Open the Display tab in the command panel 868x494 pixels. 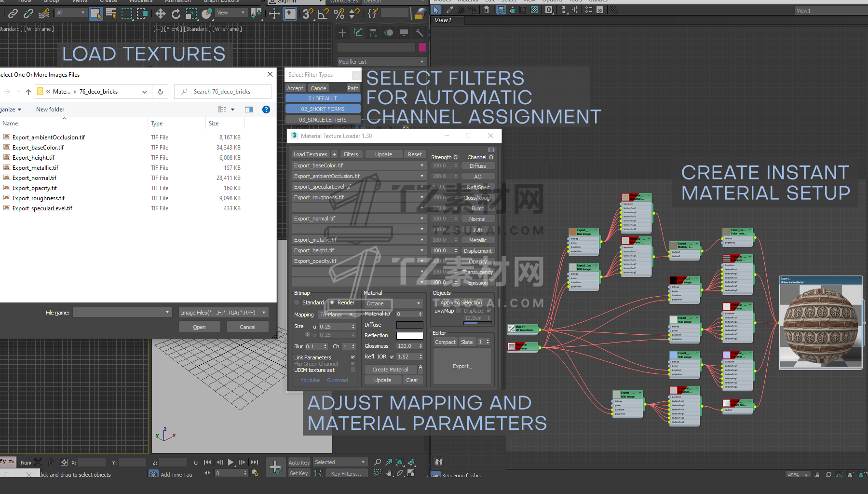tap(404, 33)
